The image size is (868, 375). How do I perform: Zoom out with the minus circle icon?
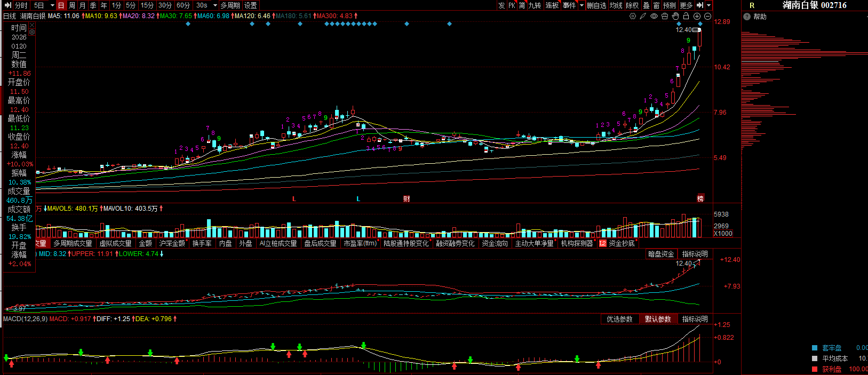tap(707, 16)
